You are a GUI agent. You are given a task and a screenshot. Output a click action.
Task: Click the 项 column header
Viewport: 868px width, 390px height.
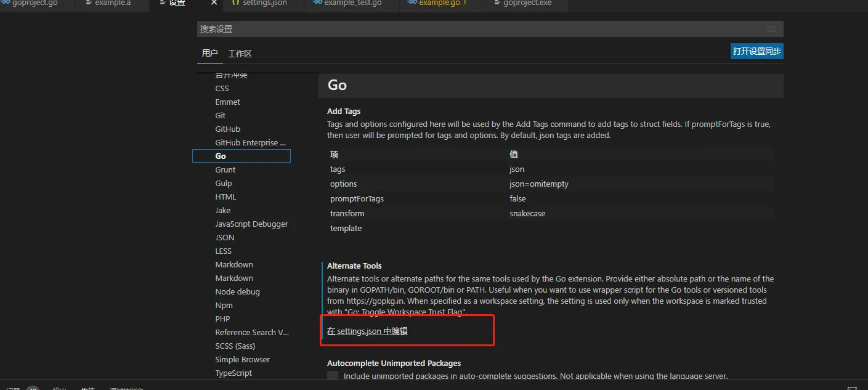click(334, 155)
